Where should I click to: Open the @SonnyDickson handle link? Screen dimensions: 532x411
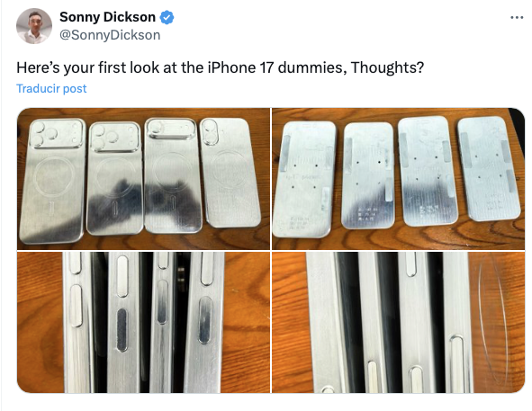tap(110, 35)
